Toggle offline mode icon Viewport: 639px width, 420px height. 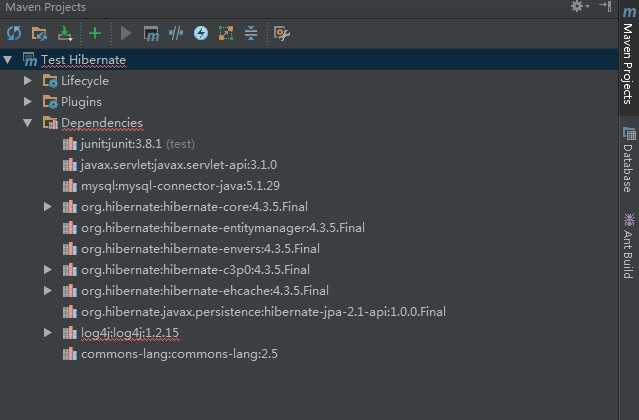pos(176,33)
